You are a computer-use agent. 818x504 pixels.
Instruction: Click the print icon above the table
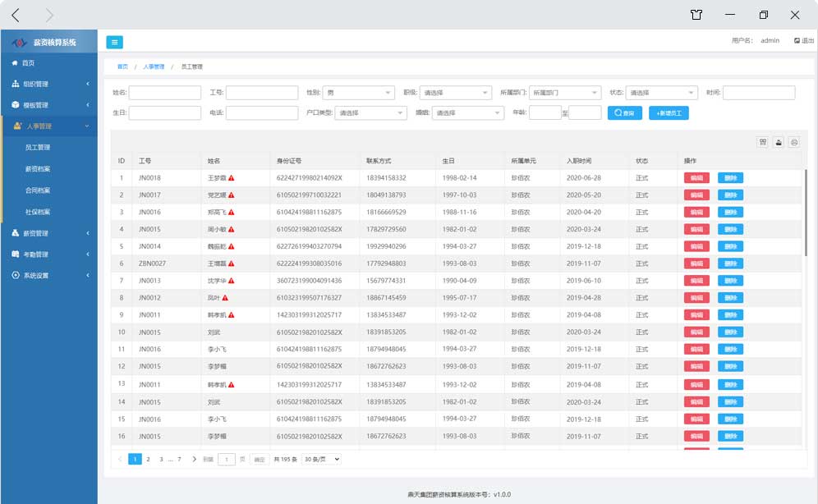794,142
